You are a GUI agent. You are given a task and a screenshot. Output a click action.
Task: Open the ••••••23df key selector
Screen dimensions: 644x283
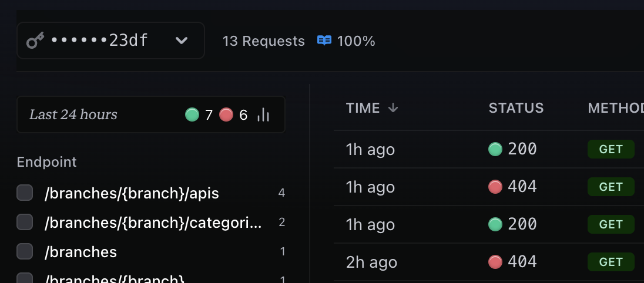coord(110,41)
